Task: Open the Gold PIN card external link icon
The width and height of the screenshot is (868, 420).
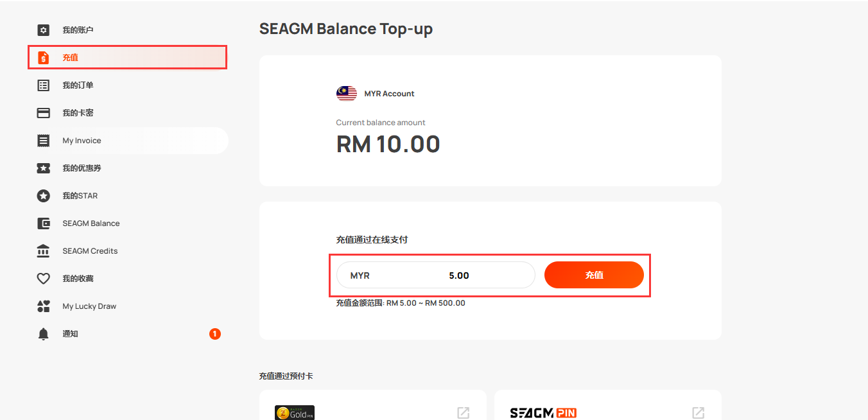Action: pyautogui.click(x=463, y=413)
